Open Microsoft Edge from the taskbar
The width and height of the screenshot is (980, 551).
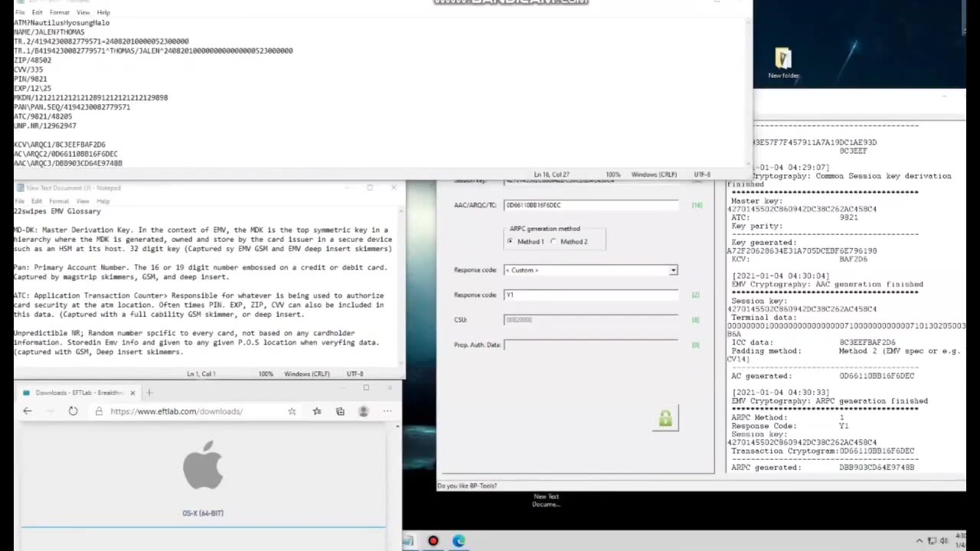pos(459,541)
